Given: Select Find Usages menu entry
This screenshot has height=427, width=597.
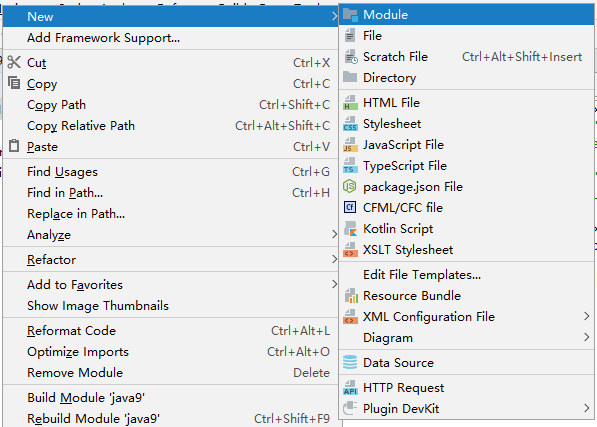Looking at the screenshot, I should tap(170, 172).
